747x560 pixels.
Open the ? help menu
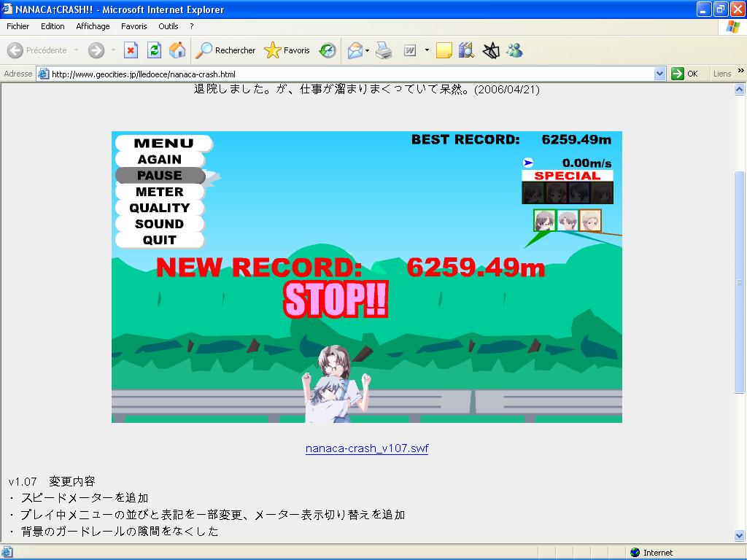click(x=192, y=26)
